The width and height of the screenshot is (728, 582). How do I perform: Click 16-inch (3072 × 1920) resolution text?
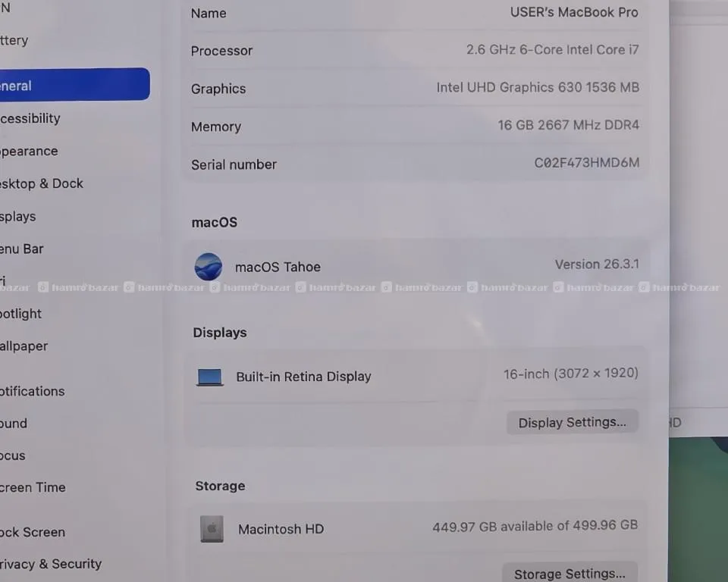570,374
